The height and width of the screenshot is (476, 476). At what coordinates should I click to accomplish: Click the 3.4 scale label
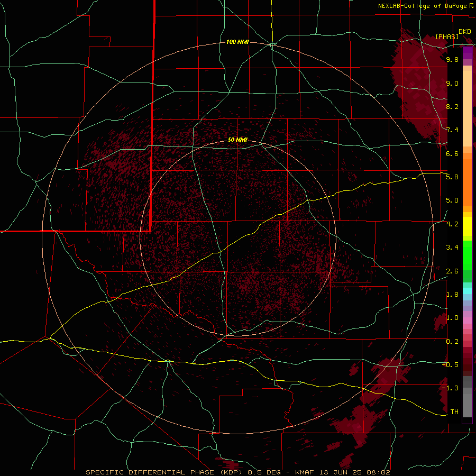coord(452,248)
